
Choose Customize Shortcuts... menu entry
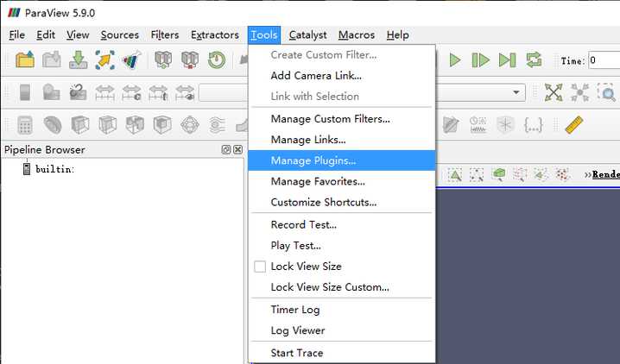[x=342, y=202]
